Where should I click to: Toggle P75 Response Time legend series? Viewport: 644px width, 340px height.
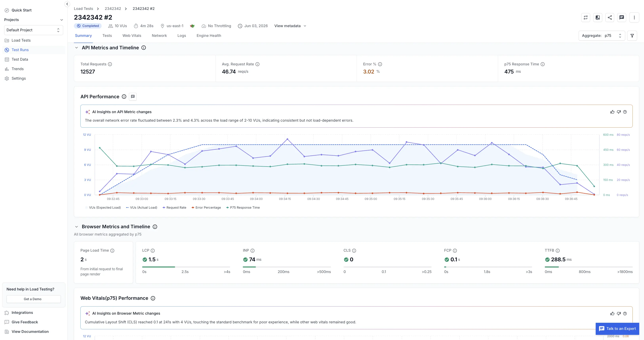click(x=243, y=208)
